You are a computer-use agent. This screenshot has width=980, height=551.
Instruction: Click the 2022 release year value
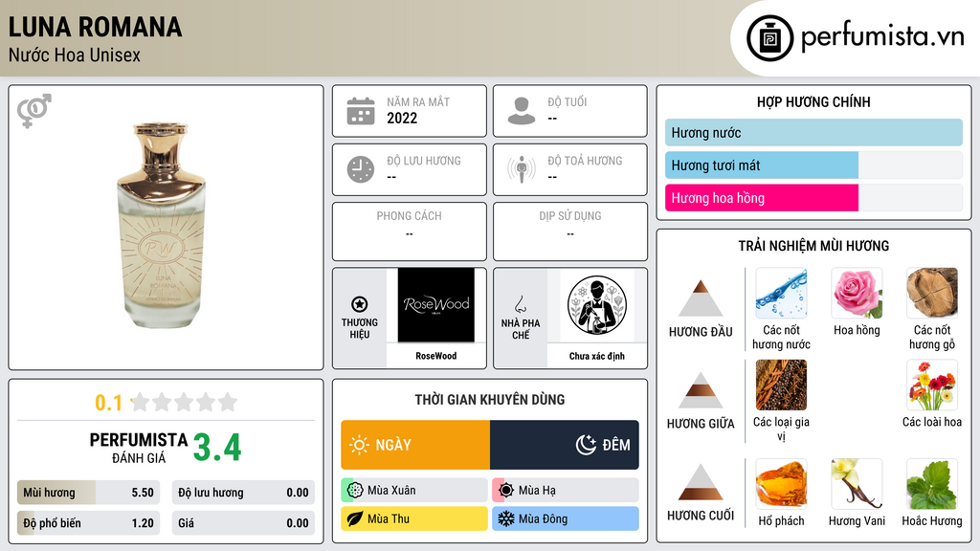pyautogui.click(x=402, y=118)
